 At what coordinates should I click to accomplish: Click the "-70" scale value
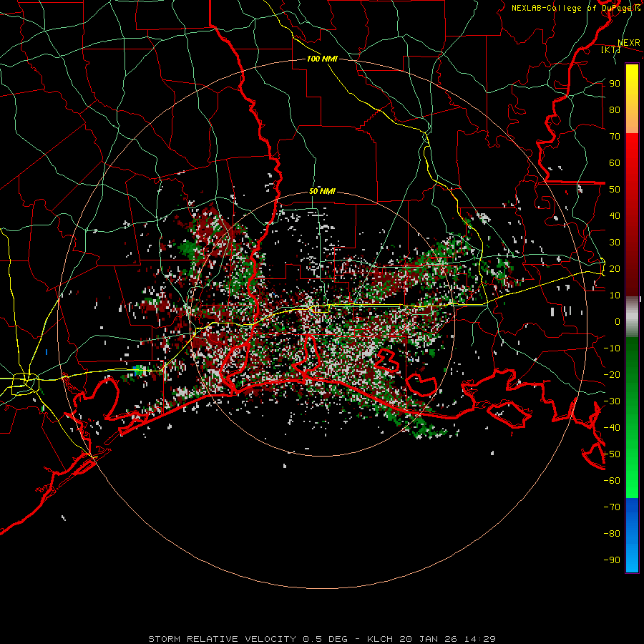point(612,507)
